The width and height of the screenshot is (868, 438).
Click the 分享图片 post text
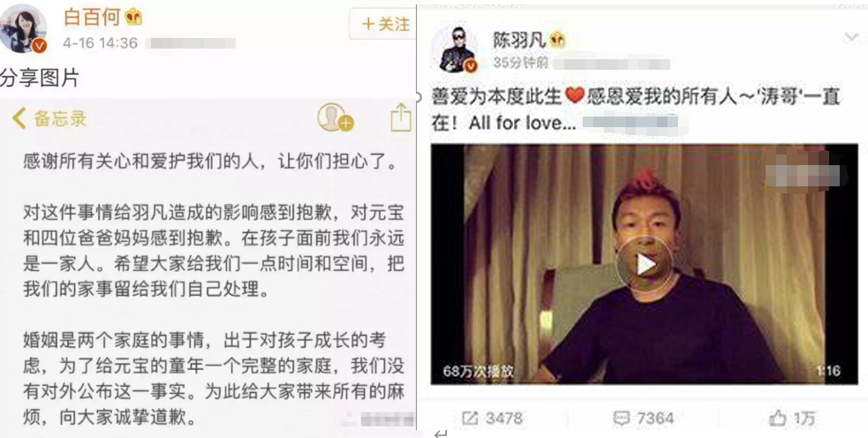[x=40, y=78]
